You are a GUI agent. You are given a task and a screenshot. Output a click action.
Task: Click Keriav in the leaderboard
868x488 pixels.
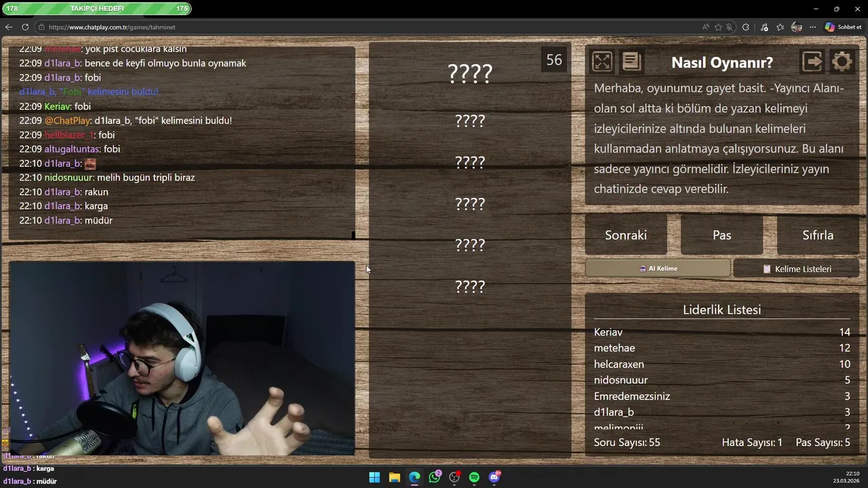click(x=608, y=332)
